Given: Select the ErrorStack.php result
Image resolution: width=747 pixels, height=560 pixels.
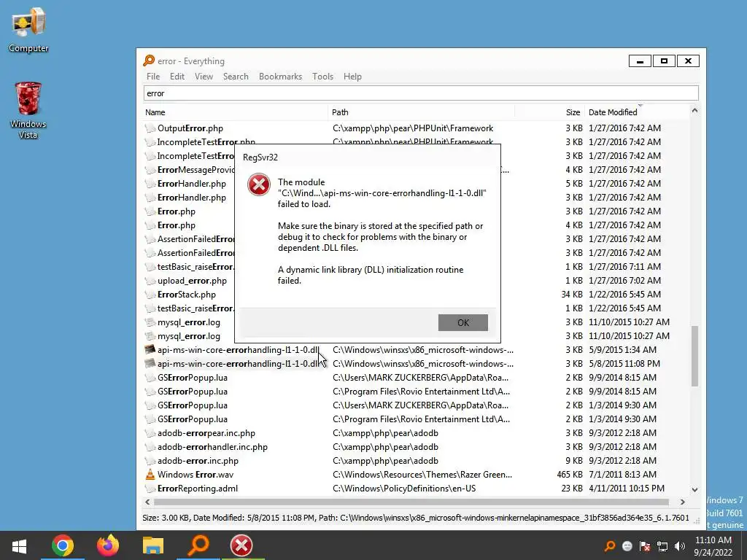Looking at the screenshot, I should (x=186, y=295).
